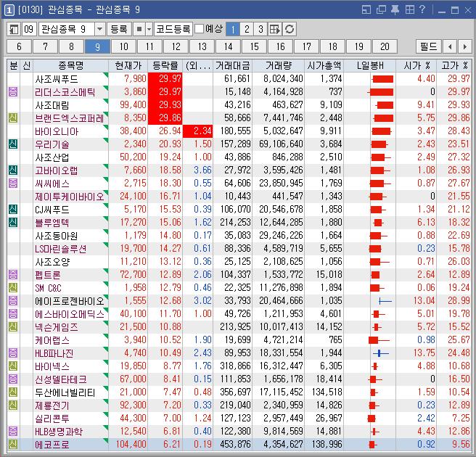This screenshot has height=457, width=476.
Task: Enable the 예상 checkbox
Action: [x=199, y=29]
